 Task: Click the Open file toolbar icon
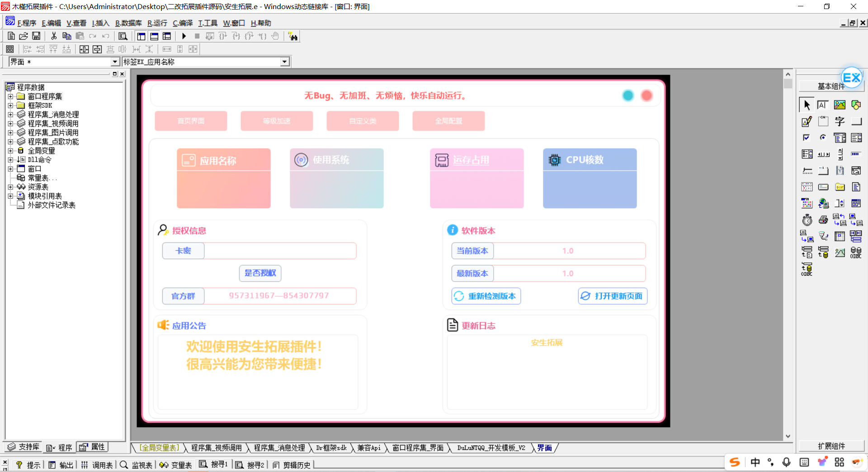click(x=24, y=36)
